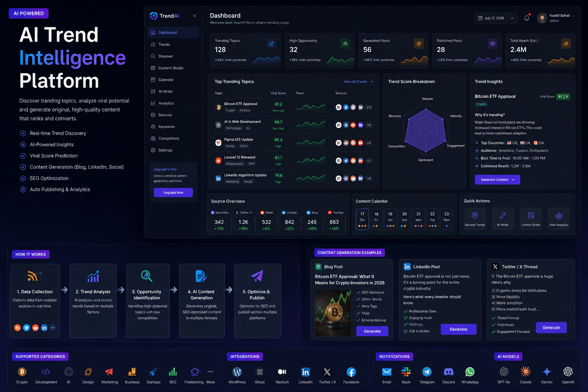Select Discord notification icon

coord(448,372)
